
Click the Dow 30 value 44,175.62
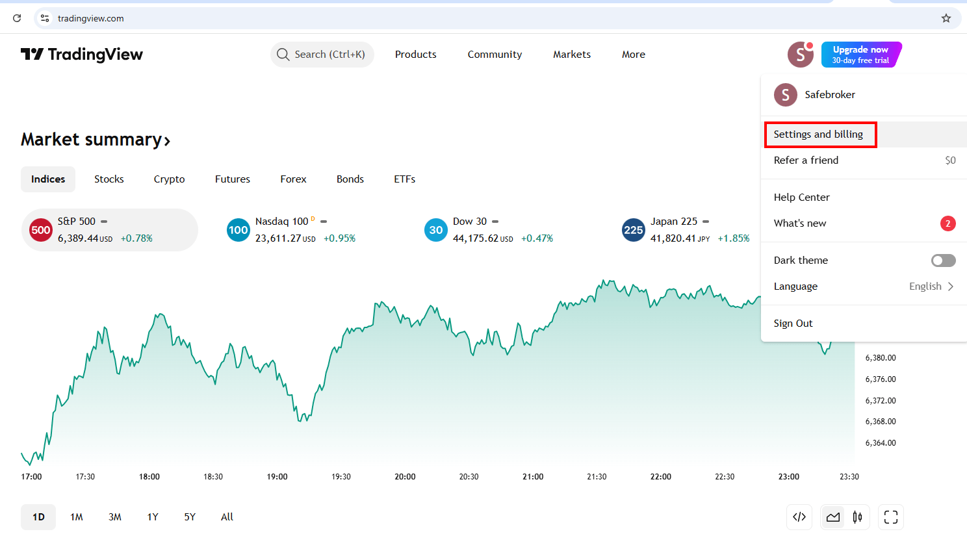tap(476, 238)
